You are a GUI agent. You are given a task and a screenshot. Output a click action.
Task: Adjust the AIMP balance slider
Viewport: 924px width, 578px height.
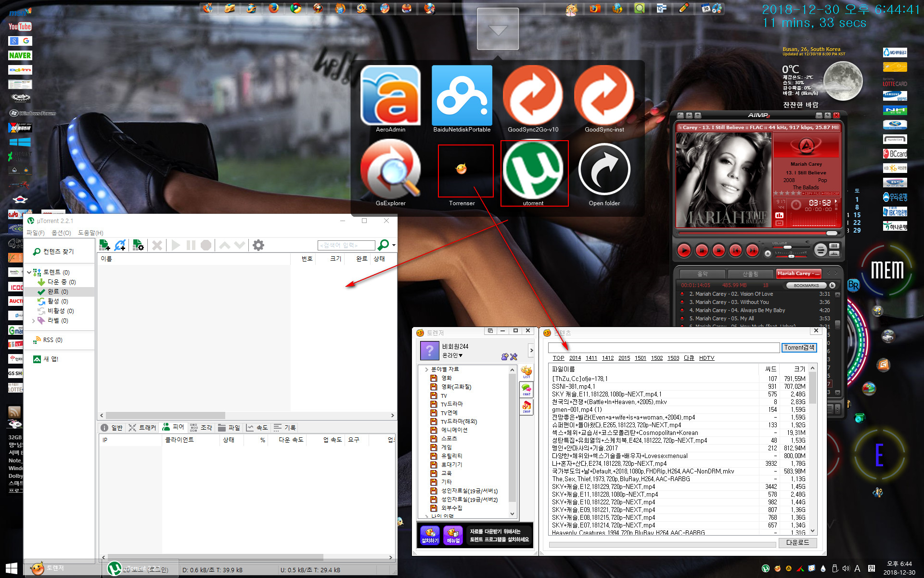tap(791, 256)
